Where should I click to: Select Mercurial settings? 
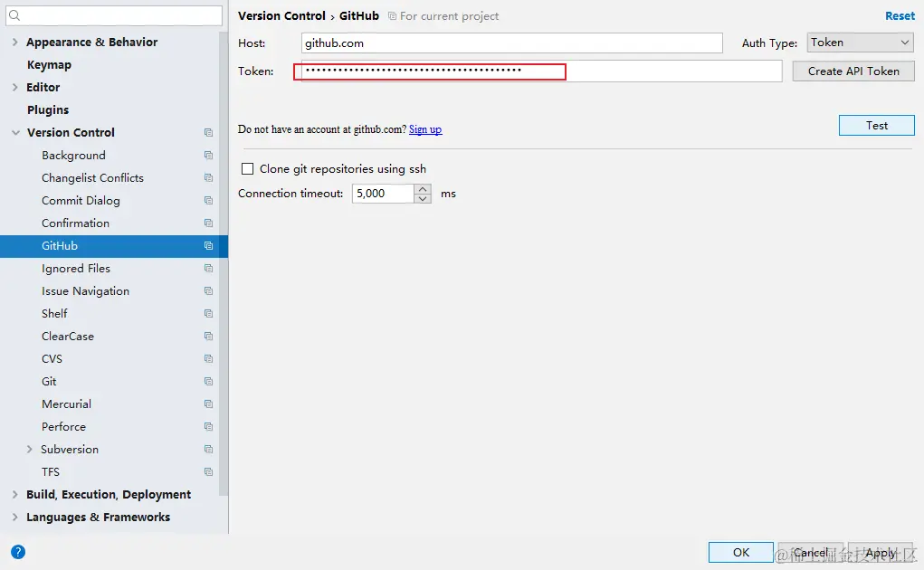pos(67,404)
